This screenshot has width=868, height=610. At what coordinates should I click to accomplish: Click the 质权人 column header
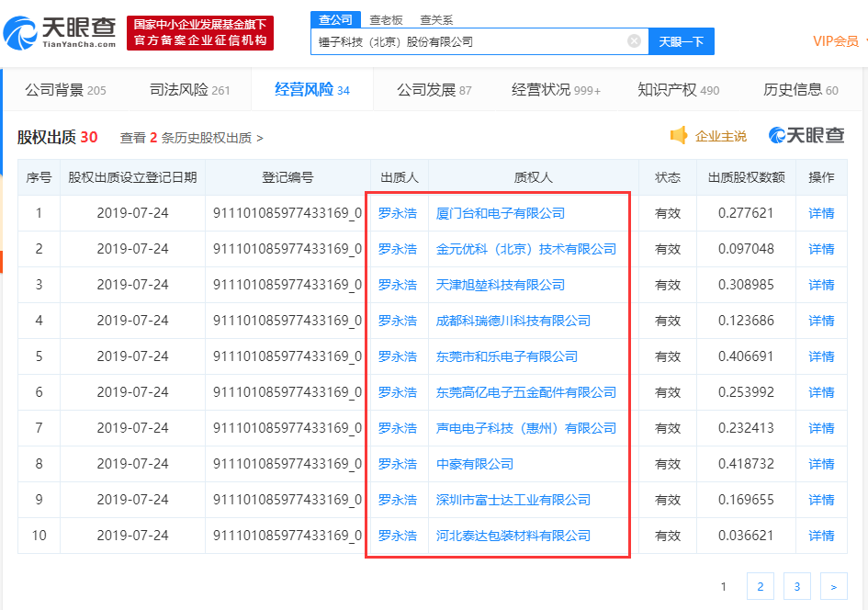(x=534, y=177)
